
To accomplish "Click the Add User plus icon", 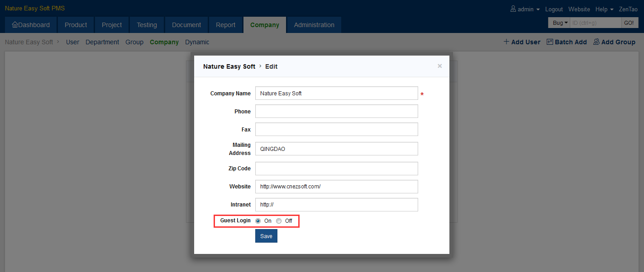I will [506, 42].
